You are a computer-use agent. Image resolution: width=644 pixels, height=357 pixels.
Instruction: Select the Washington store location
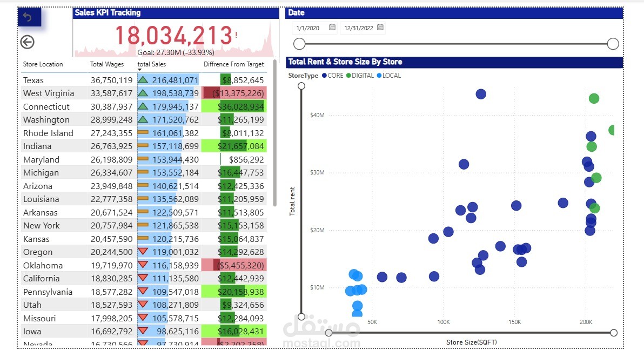click(46, 120)
